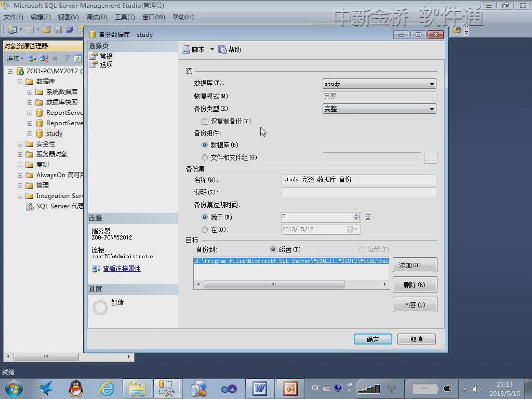Click the Save All icon in toolbar

click(70, 30)
